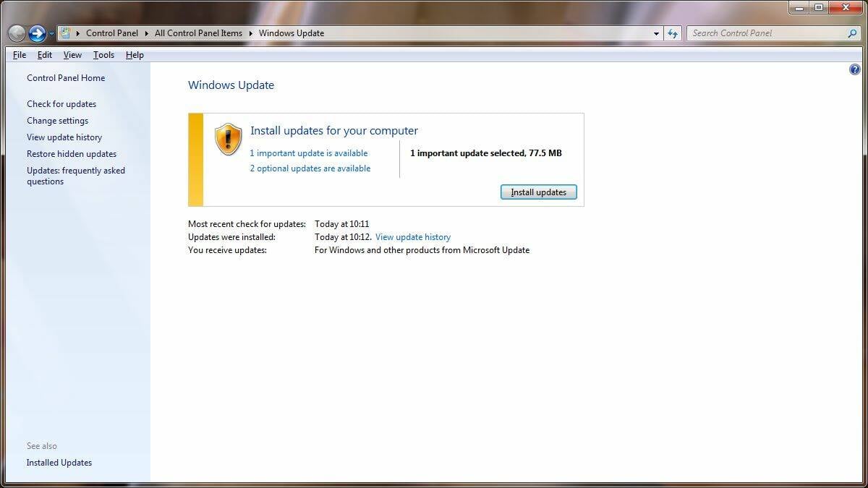868x488 pixels.
Task: Click the search magnifier icon
Action: coord(852,33)
